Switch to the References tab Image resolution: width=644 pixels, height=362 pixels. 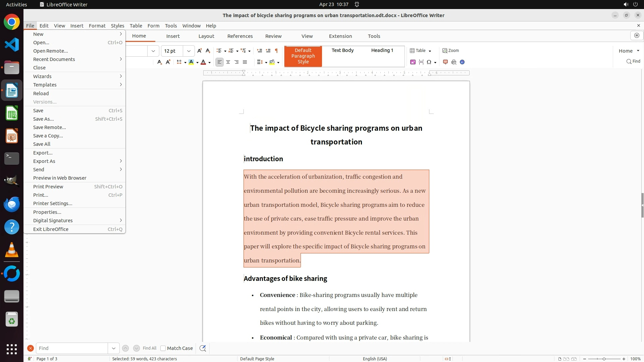[240, 36]
